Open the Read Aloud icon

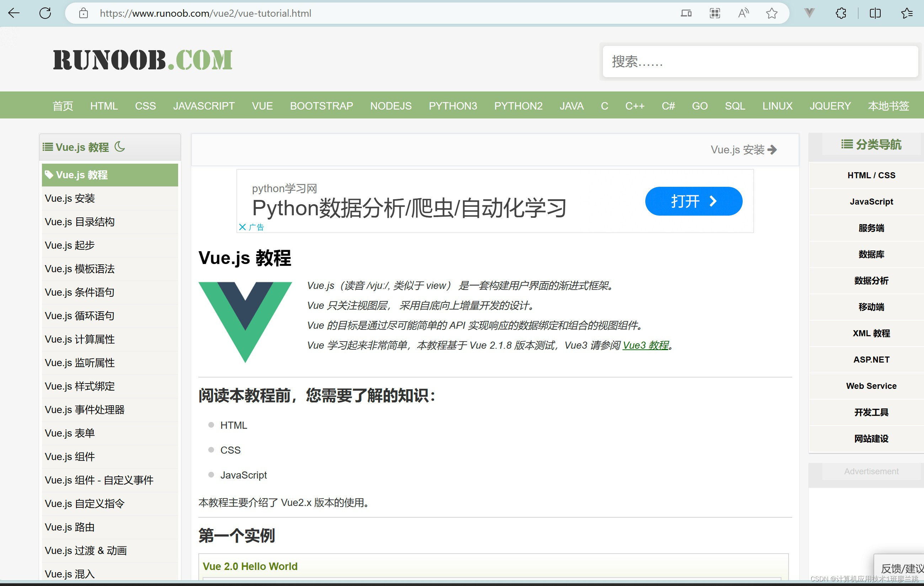pos(743,14)
